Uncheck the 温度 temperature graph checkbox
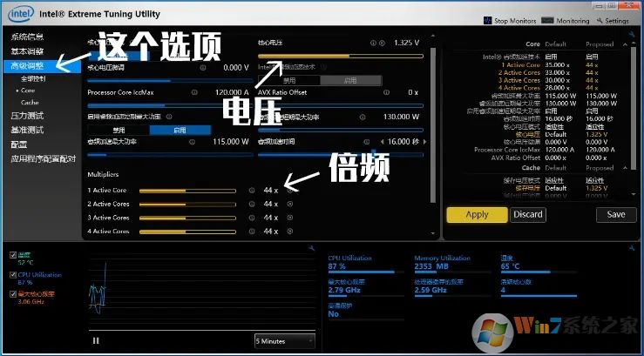 tap(13, 255)
